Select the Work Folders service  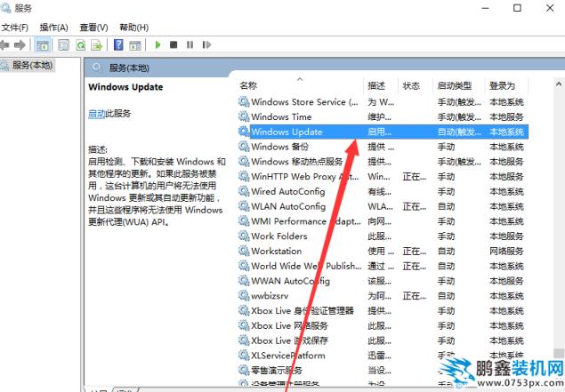pyautogui.click(x=383, y=236)
